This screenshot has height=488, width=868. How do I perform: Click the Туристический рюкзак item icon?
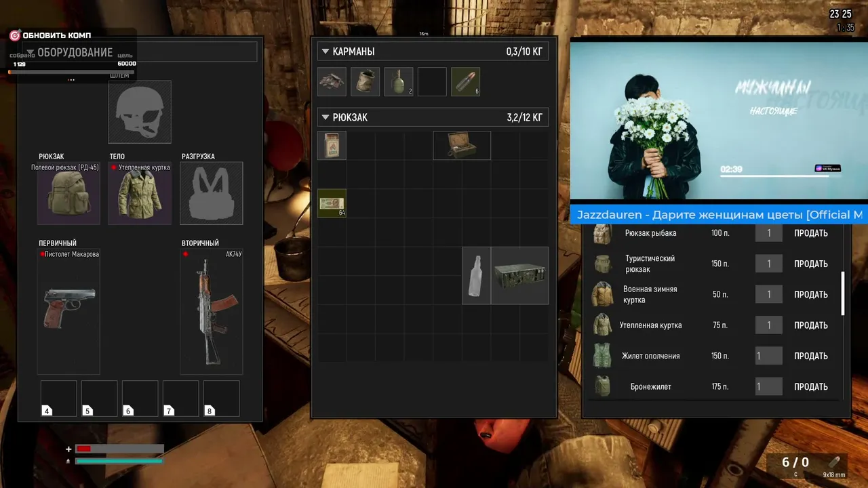point(602,264)
